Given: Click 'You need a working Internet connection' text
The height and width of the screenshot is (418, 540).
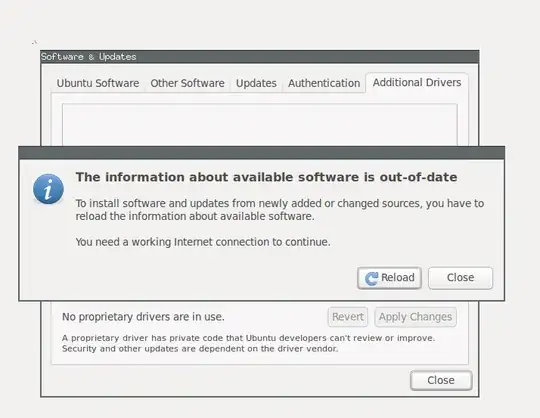Looking at the screenshot, I should pos(203,242).
